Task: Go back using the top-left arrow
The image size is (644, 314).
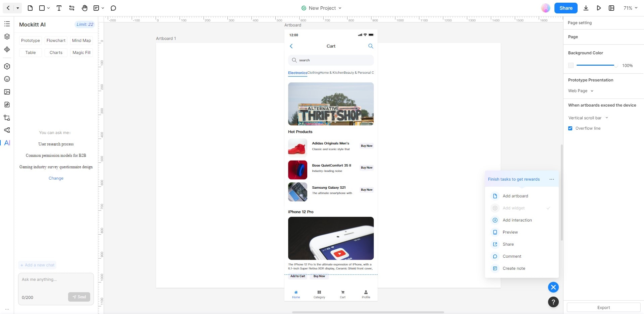Action: 8,8
